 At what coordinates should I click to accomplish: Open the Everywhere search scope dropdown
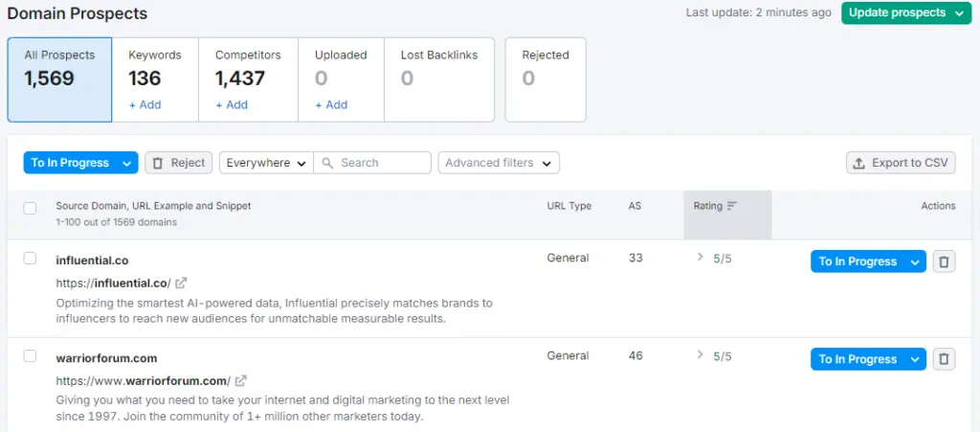pyautogui.click(x=266, y=163)
